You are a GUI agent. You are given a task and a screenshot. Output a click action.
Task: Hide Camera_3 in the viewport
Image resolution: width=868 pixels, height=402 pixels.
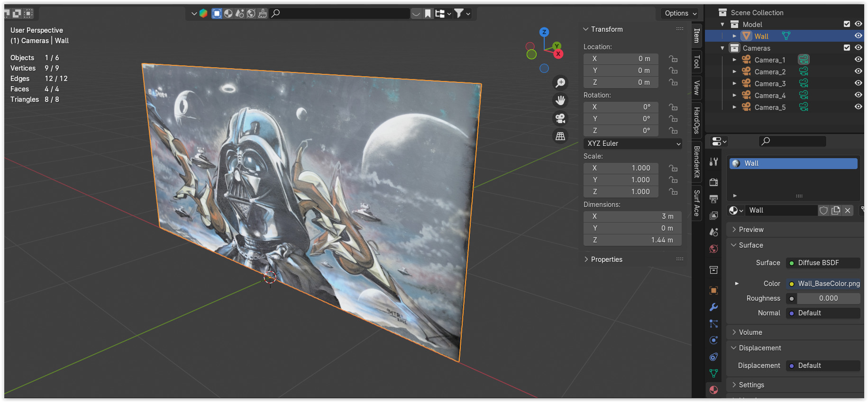858,83
